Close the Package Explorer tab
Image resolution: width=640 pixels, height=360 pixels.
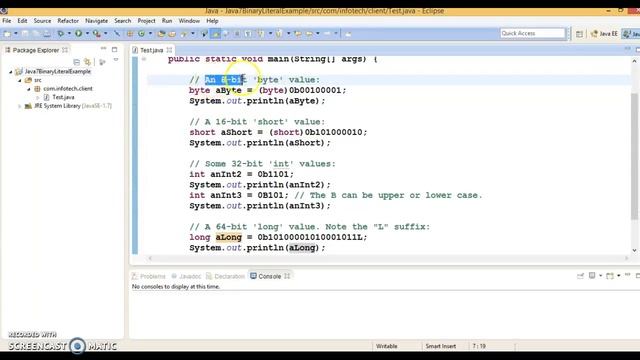65,50
